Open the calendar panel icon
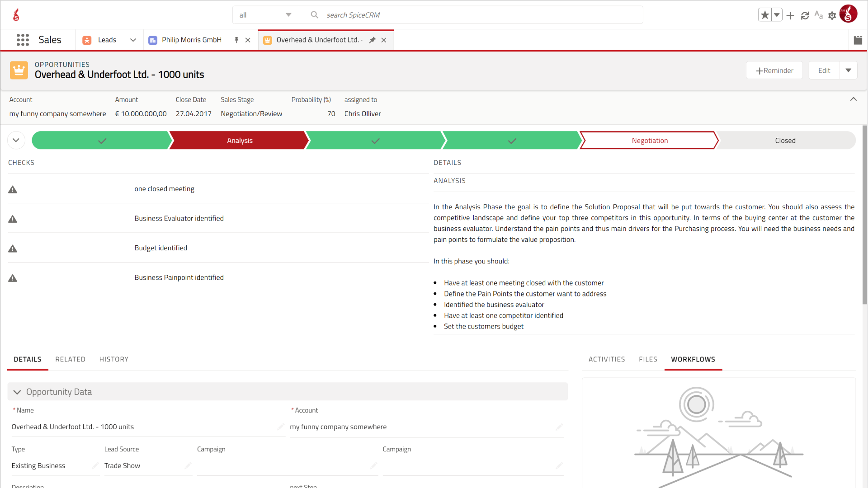868x488 pixels. 858,40
